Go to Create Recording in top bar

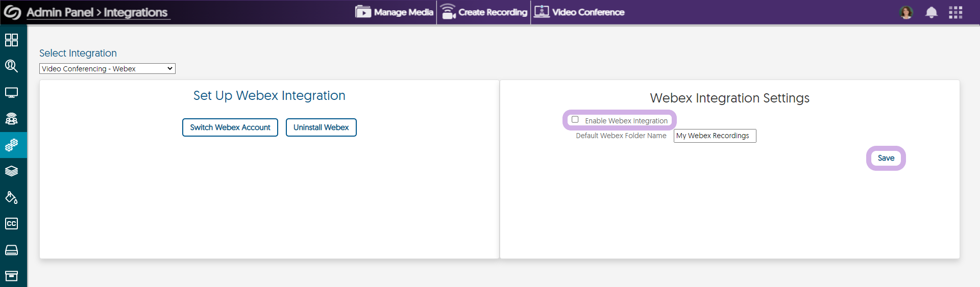pos(484,12)
